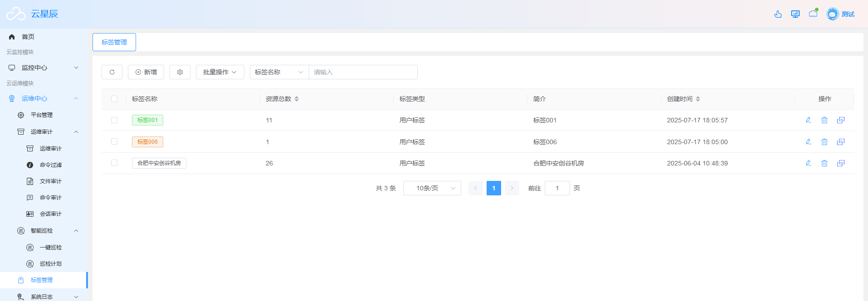
Task: Expand the 监控中心 menu
Action: tap(44, 68)
